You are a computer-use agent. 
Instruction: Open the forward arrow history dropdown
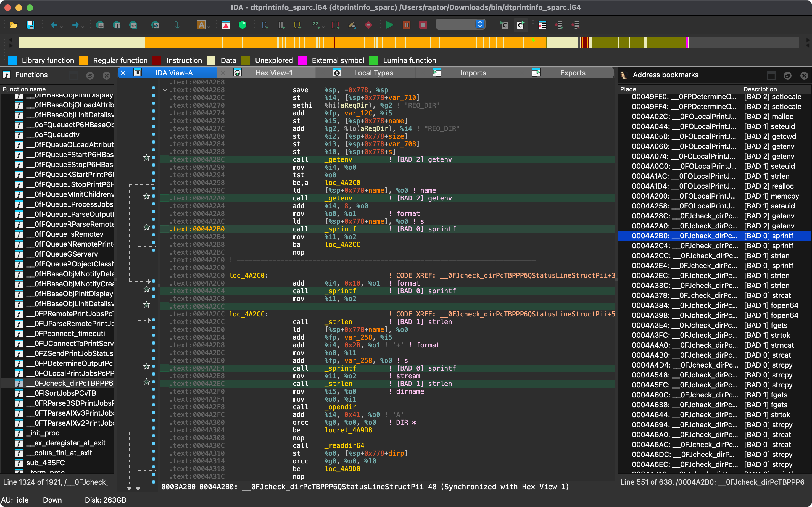coord(83,26)
